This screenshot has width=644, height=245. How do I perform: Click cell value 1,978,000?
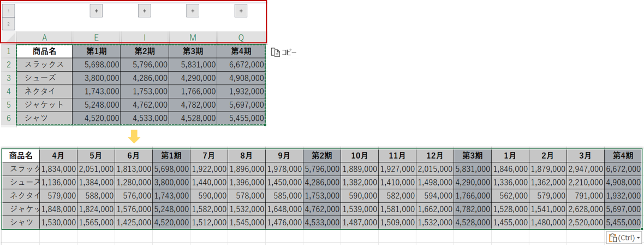tap(284, 169)
